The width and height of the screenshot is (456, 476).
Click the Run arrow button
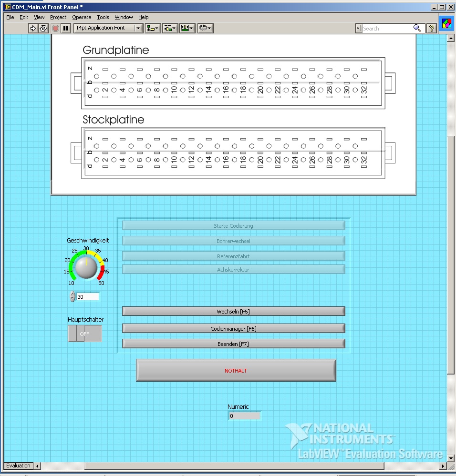[32, 28]
